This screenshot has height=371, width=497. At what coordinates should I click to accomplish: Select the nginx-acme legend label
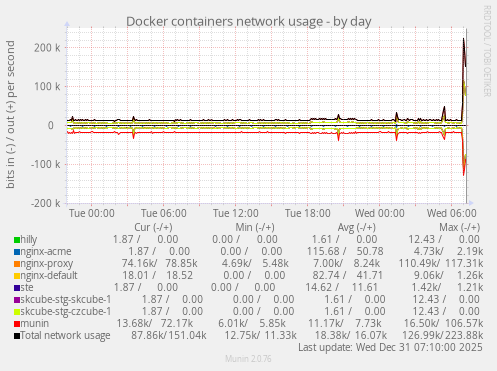[46, 251]
